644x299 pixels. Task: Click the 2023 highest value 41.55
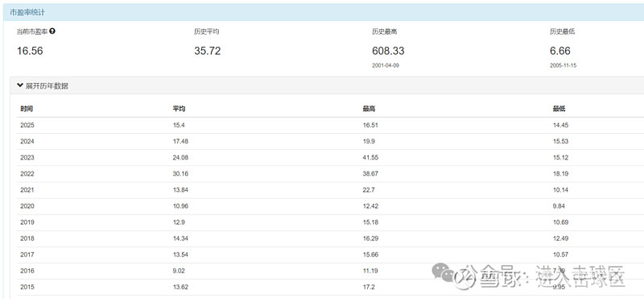[x=370, y=157]
